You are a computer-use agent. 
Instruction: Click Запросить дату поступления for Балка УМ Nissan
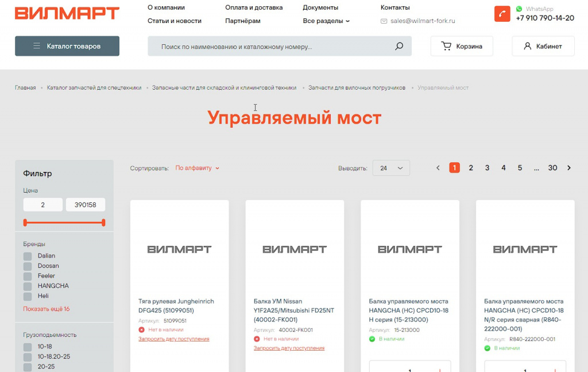(x=289, y=348)
